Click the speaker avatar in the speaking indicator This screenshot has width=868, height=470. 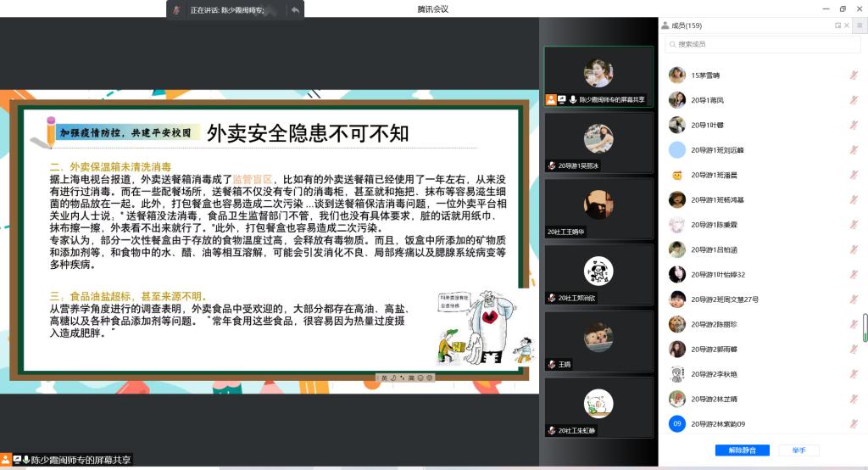click(x=176, y=10)
